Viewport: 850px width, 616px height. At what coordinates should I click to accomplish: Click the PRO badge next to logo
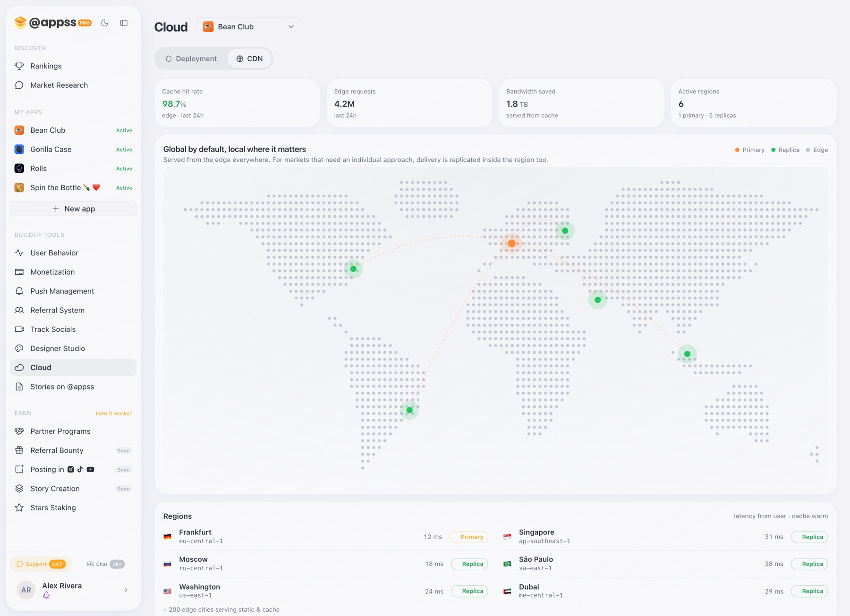[85, 23]
